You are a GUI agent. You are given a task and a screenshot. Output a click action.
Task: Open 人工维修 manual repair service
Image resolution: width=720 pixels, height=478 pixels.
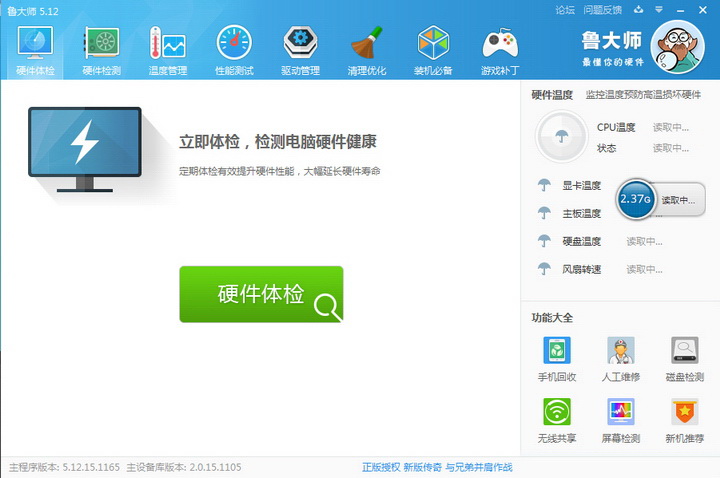(621, 359)
